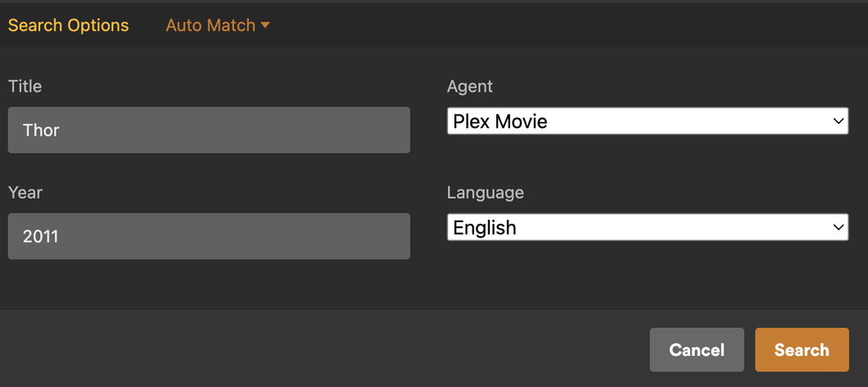Click the Agent dropdown chevron arrow

coord(839,121)
